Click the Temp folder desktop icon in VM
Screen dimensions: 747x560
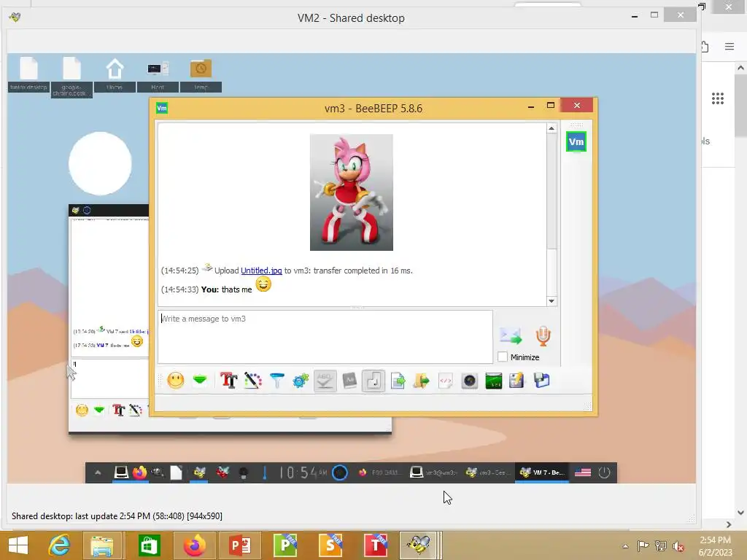201,74
